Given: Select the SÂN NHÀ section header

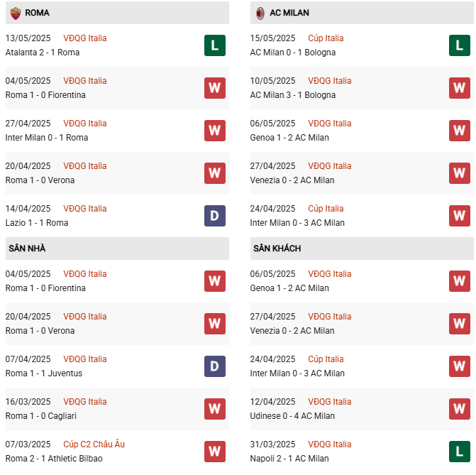Looking at the screenshot, I should tap(27, 249).
